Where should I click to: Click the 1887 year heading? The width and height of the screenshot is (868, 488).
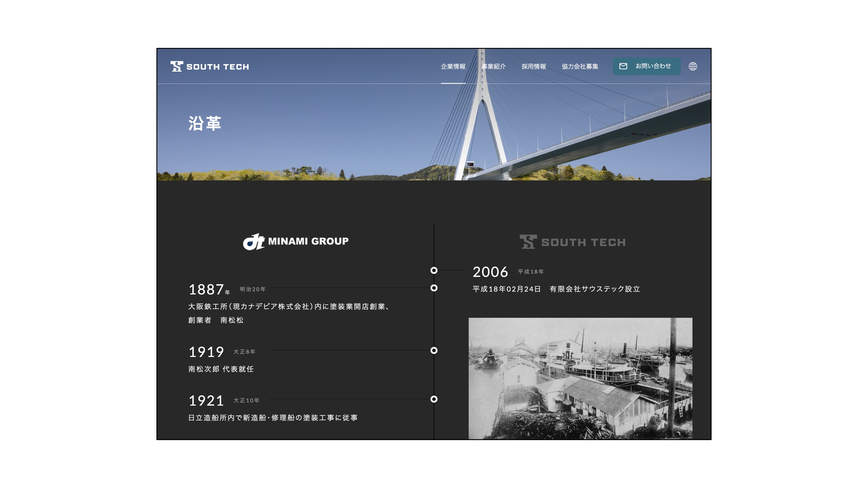(x=209, y=289)
